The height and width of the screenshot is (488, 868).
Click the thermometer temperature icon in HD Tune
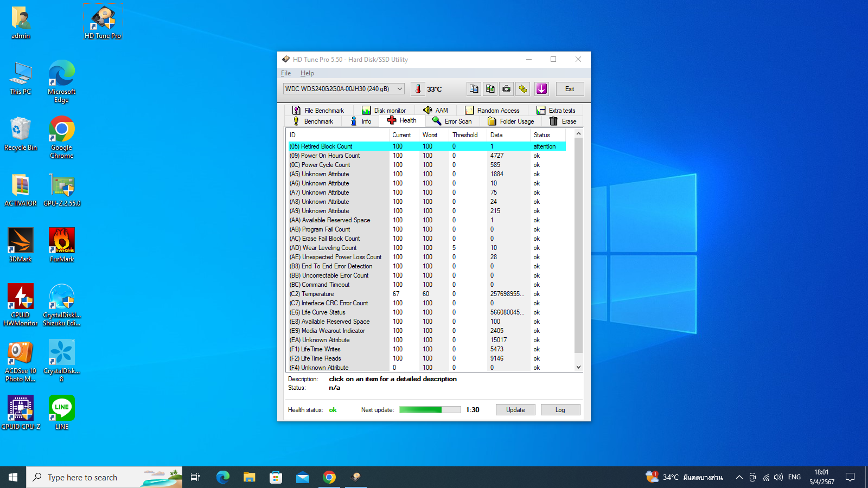pos(418,89)
